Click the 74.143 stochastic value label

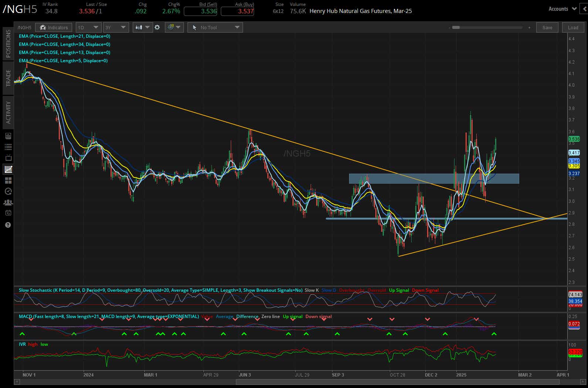[x=575, y=294]
